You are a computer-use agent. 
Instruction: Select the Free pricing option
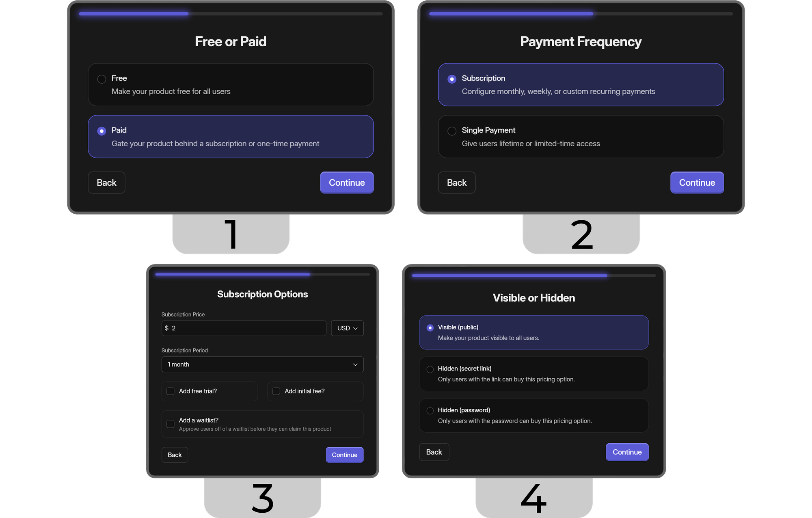point(102,78)
